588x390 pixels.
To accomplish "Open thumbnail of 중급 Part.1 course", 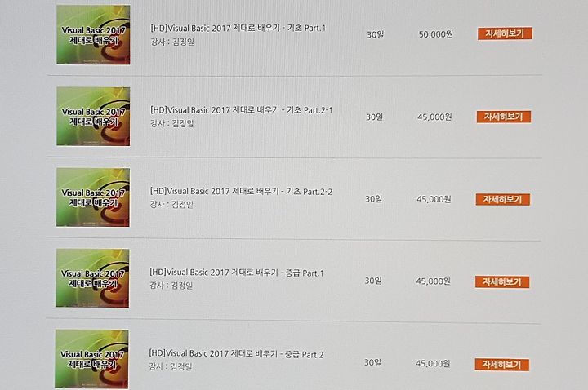I will pyautogui.click(x=92, y=278).
